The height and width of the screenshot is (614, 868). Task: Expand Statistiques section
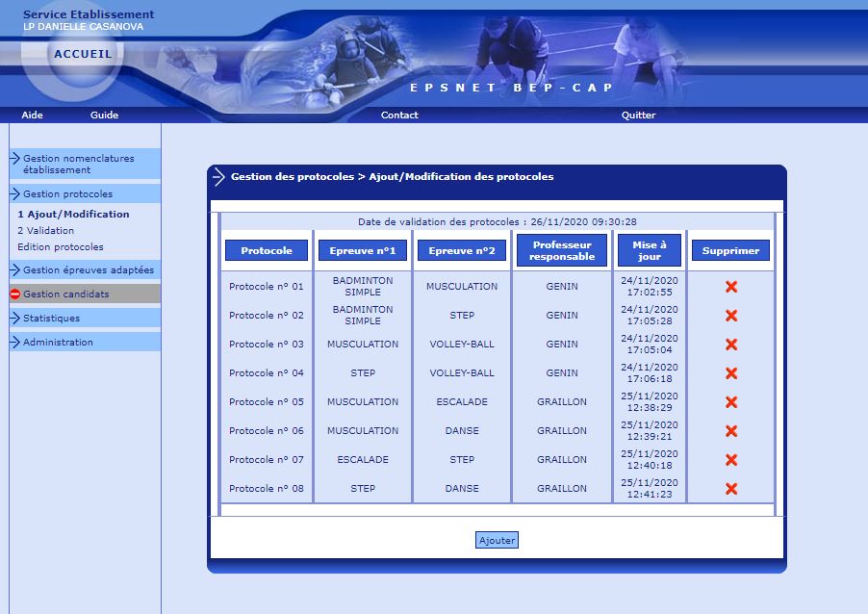86,318
